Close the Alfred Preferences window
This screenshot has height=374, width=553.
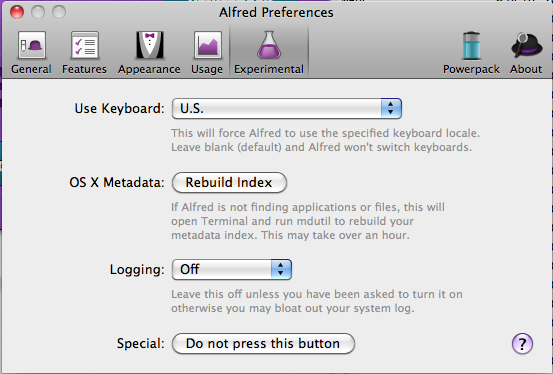(17, 12)
